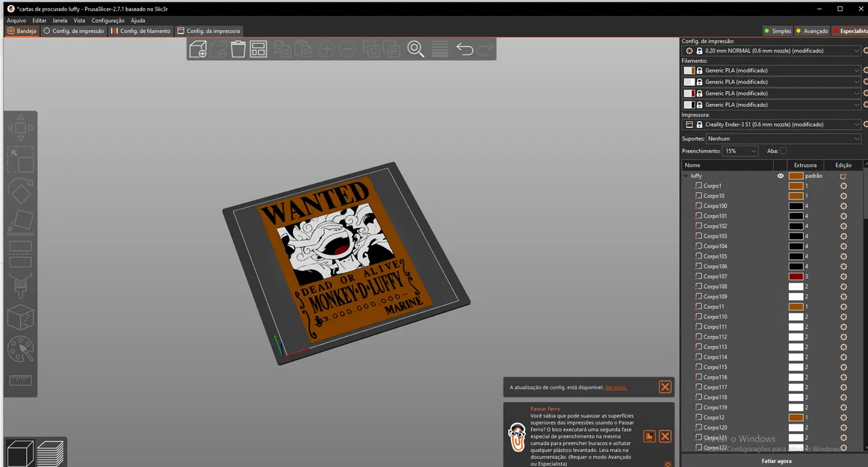Select the Seam painting cube tool
Image resolution: width=868 pixels, height=467 pixels.
[20, 318]
